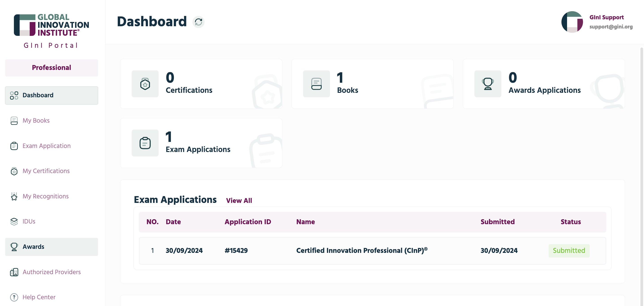Screen dimensions: 644x306
Task: Select Awards in the sidebar
Action: point(52,247)
